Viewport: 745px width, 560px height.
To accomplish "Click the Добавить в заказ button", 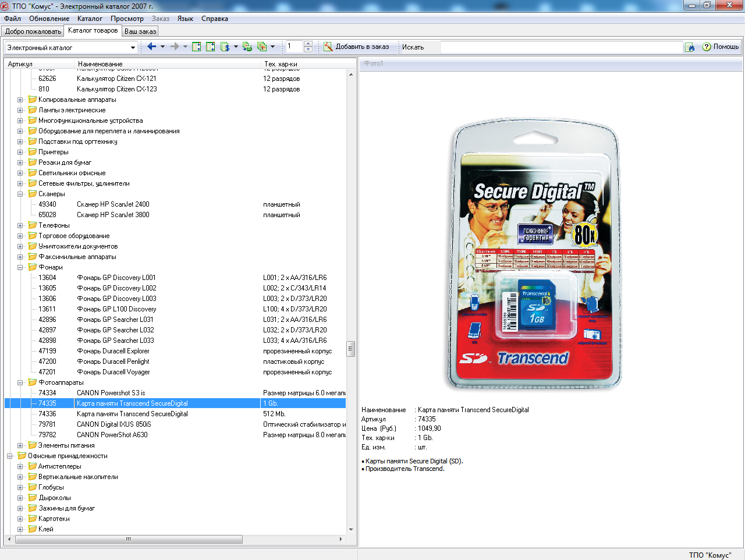I will point(356,47).
